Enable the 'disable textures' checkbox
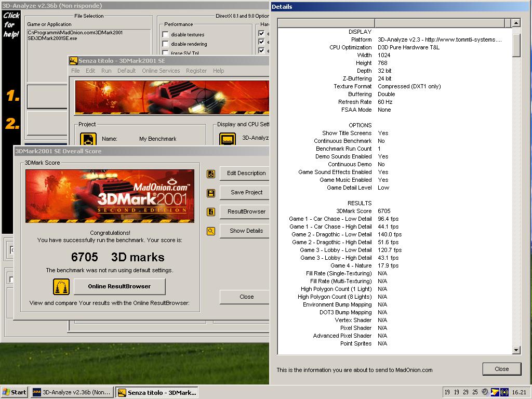This screenshot has height=399, width=532. (166, 35)
